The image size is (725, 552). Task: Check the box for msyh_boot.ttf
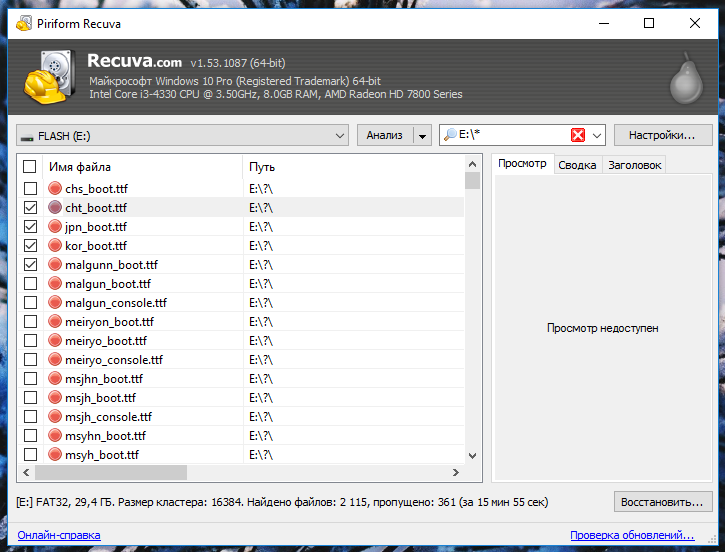pos(31,454)
